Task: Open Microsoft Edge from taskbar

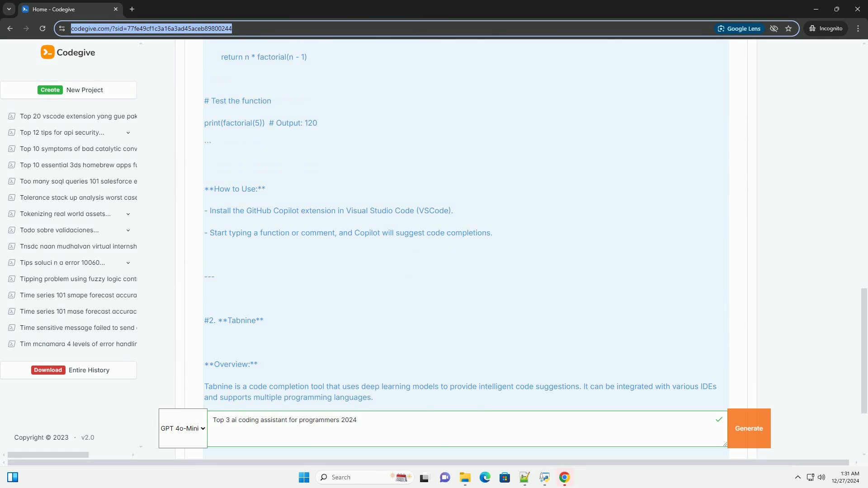Action: [x=485, y=477]
